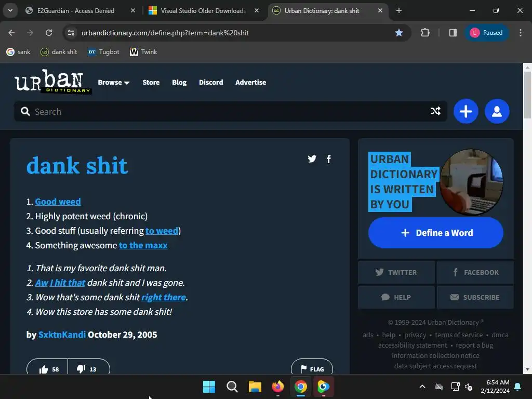Open the Discord menu item

click(x=211, y=83)
